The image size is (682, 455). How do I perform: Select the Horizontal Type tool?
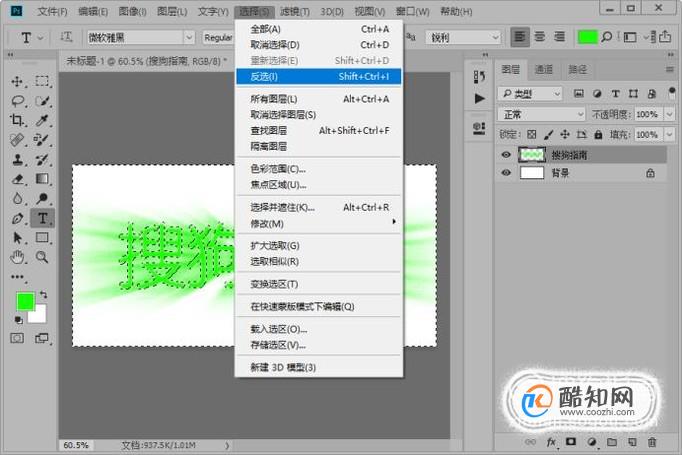coord(42,218)
